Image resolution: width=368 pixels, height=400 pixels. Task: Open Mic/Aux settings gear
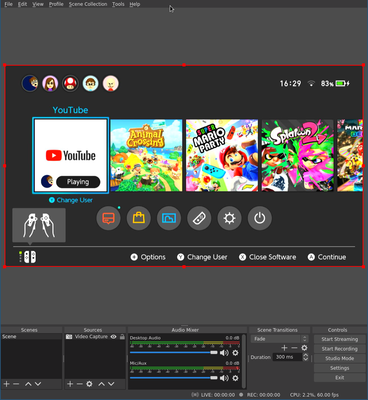coord(235,378)
